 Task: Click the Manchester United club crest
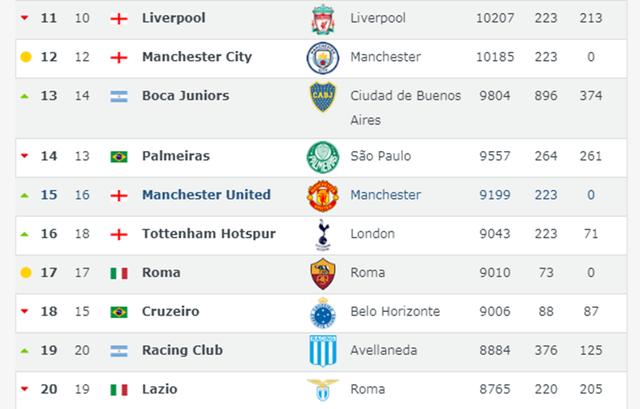(x=322, y=195)
